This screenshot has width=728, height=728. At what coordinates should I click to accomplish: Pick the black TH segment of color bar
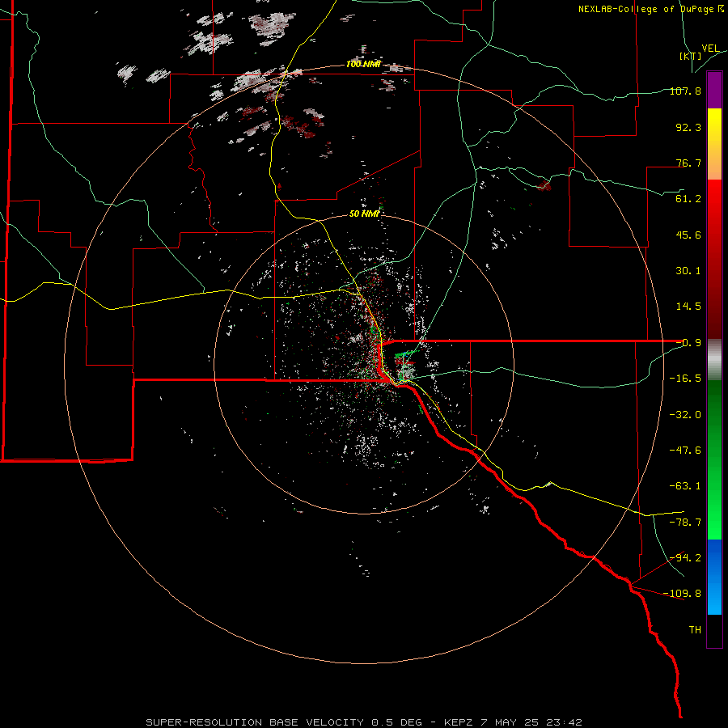tap(714, 630)
